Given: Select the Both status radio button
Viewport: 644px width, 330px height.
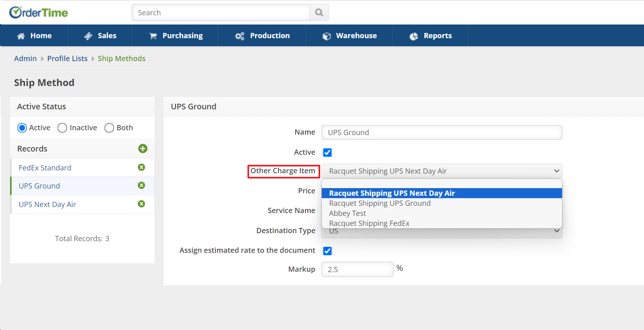Looking at the screenshot, I should [109, 128].
